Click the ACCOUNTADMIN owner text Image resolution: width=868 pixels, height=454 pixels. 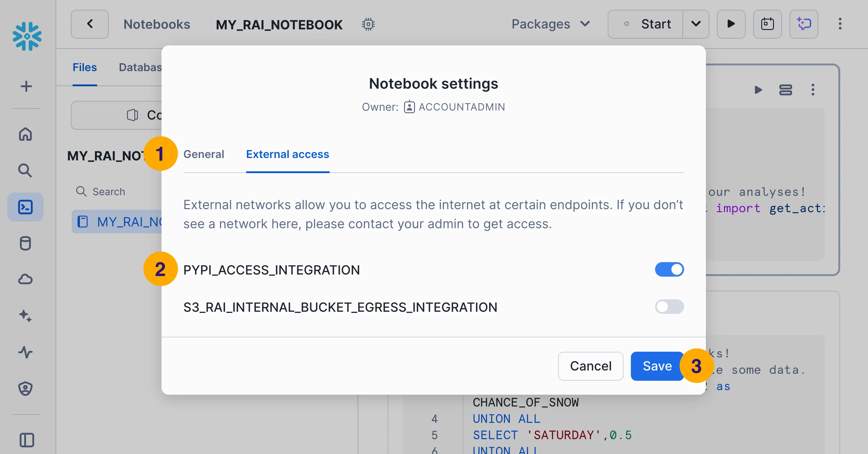[462, 107]
